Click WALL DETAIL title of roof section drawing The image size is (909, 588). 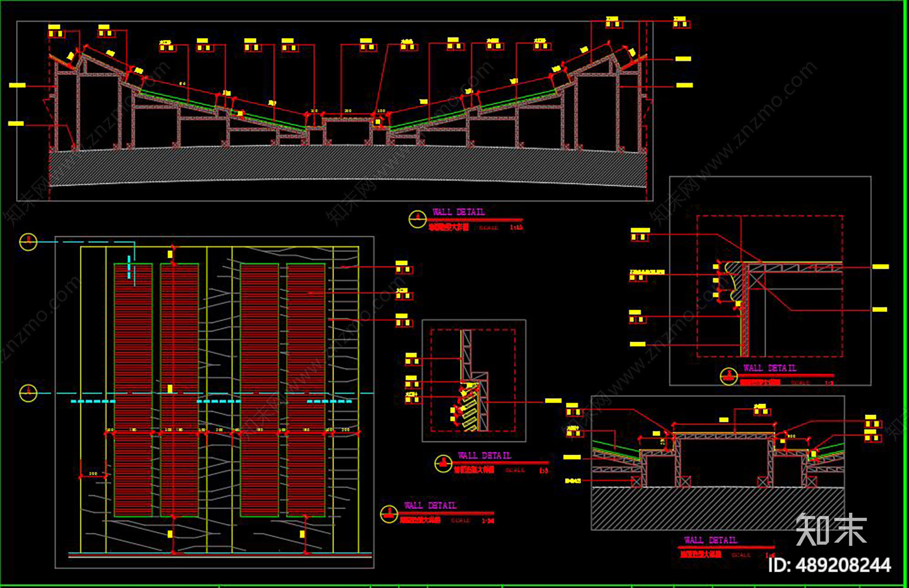(x=459, y=212)
